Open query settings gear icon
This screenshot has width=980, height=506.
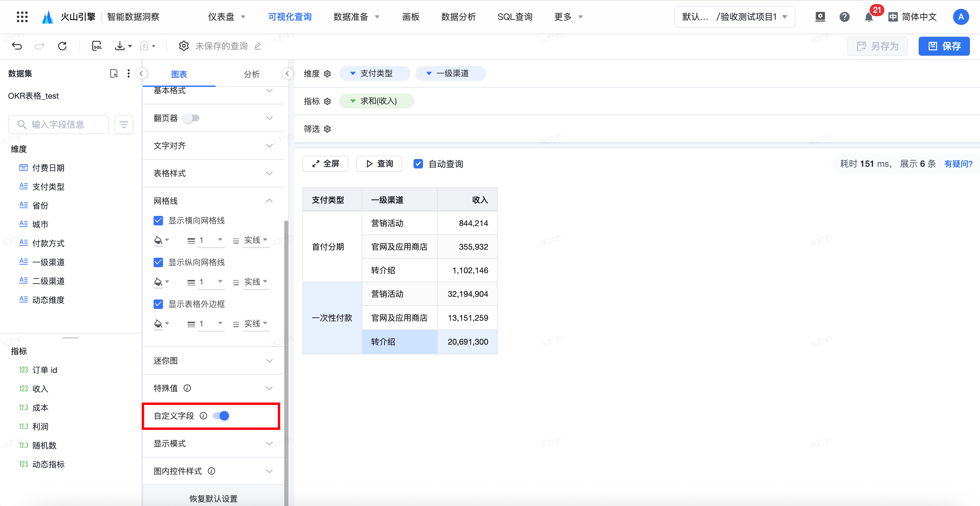(184, 46)
